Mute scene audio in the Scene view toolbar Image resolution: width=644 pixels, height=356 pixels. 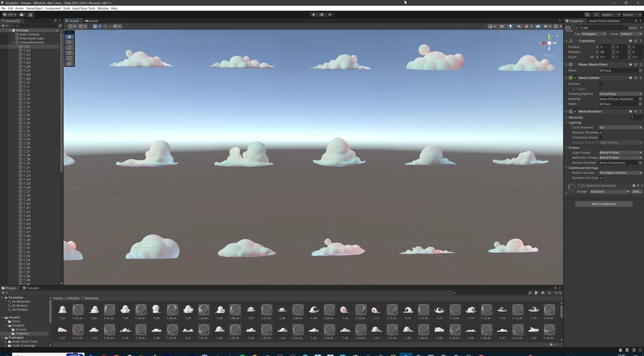coord(519,26)
